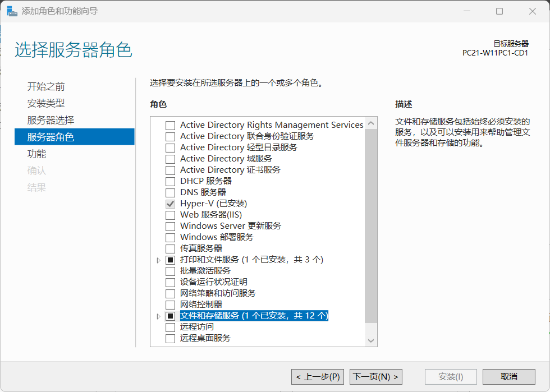Check the 网络策略和访问服务 checkbox
Image resolution: width=550 pixels, height=392 pixels.
(170, 293)
